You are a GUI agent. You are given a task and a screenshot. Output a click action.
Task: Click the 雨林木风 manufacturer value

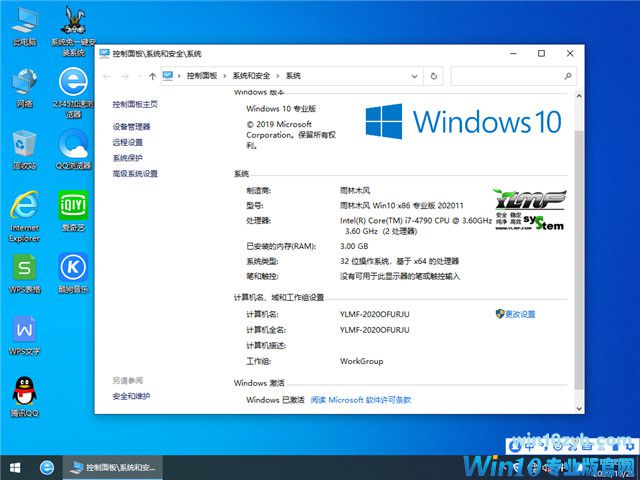[x=355, y=190]
